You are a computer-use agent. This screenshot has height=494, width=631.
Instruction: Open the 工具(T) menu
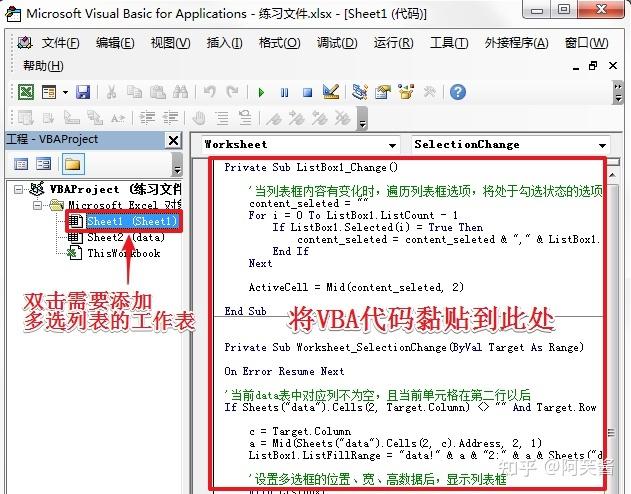coord(449,43)
